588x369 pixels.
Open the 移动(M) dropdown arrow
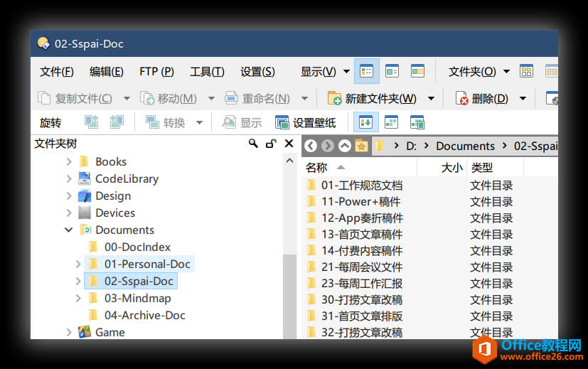click(x=211, y=99)
